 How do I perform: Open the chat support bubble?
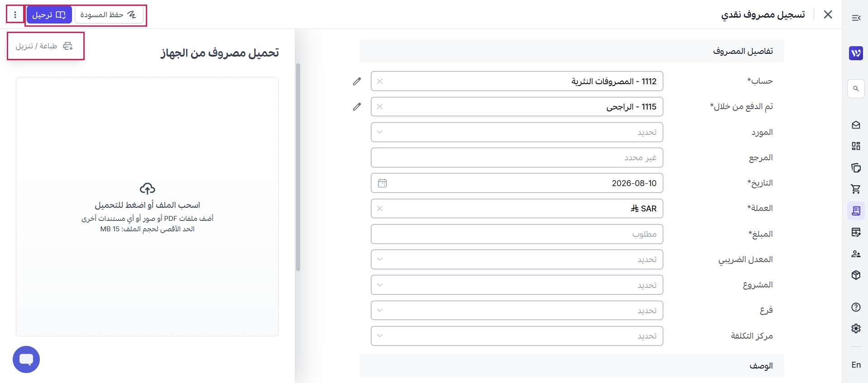click(x=26, y=359)
